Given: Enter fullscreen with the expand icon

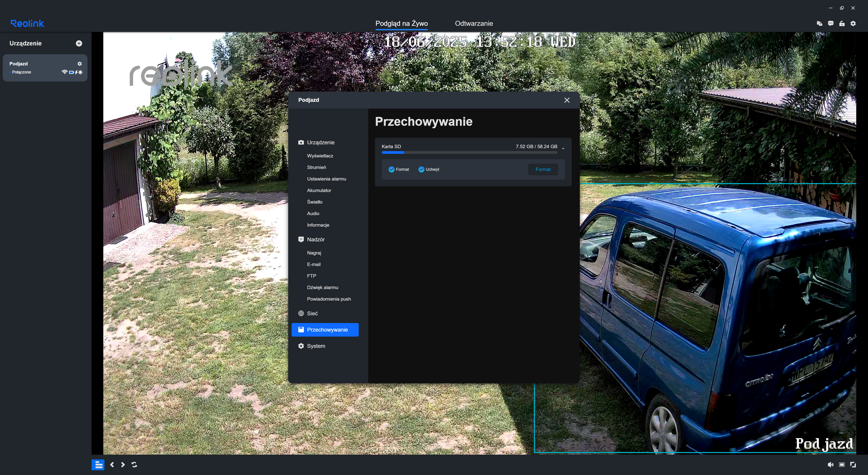Looking at the screenshot, I should (853, 465).
